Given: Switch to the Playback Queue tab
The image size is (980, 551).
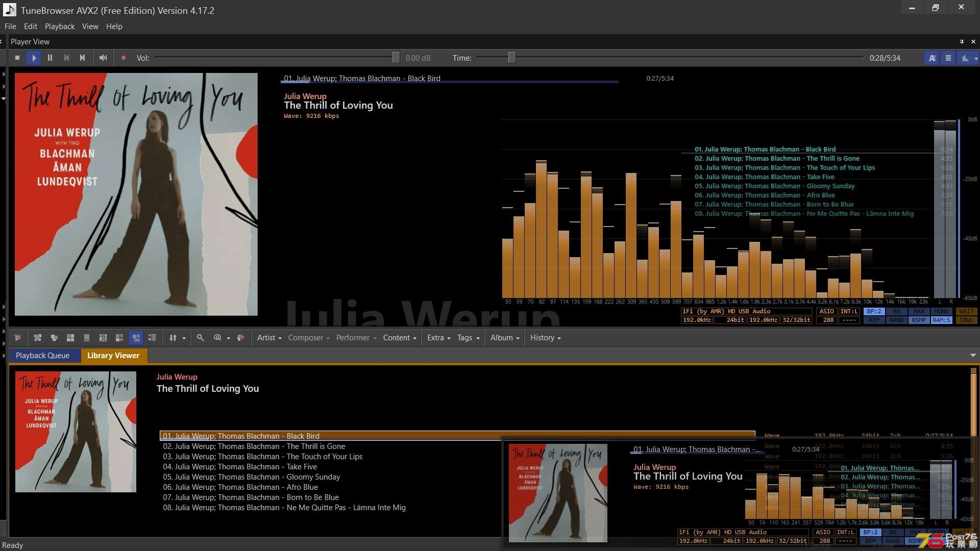Looking at the screenshot, I should pyautogui.click(x=42, y=356).
